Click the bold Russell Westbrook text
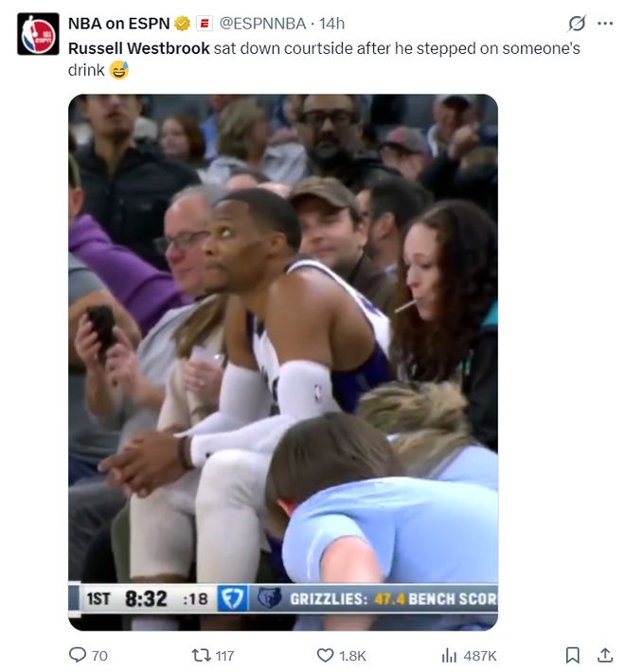This screenshot has height=672, width=625. [139, 48]
